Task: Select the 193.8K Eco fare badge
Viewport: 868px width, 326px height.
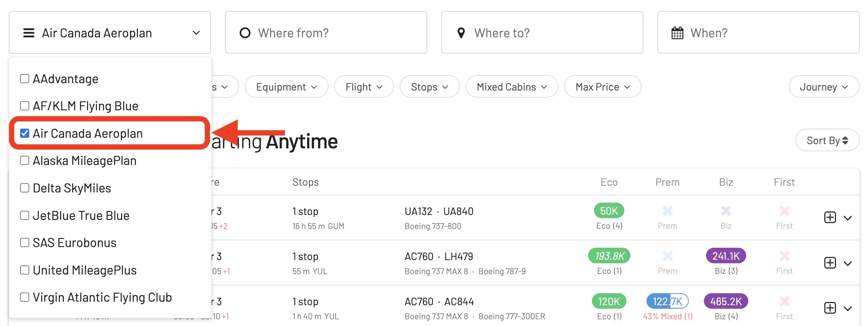Action: pyautogui.click(x=609, y=256)
